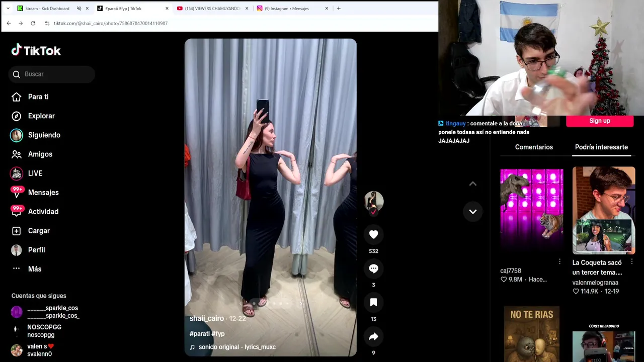Viewport: 644px width, 362px height.
Task: Open a new browser tab
Action: tap(339, 9)
